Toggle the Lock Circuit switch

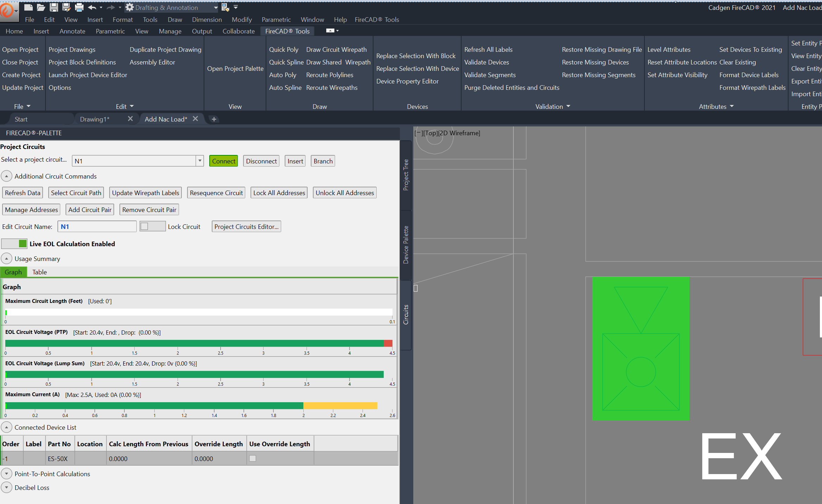(153, 226)
